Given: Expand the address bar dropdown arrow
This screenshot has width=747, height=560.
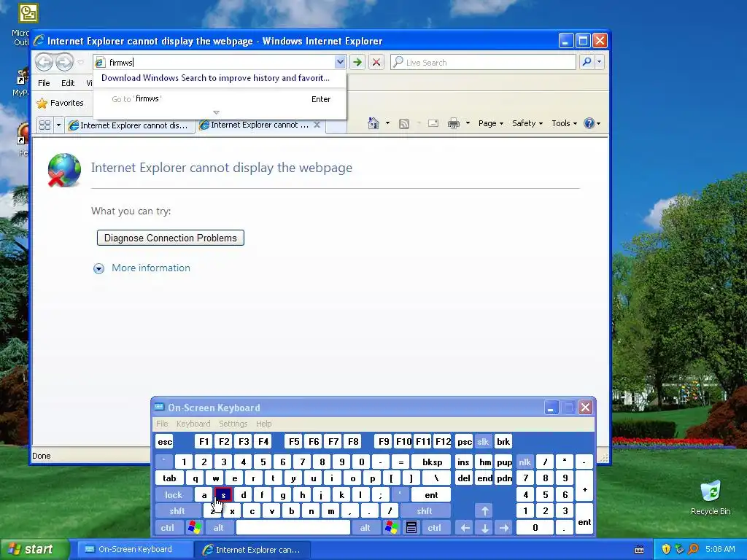Looking at the screenshot, I should tap(340, 62).
